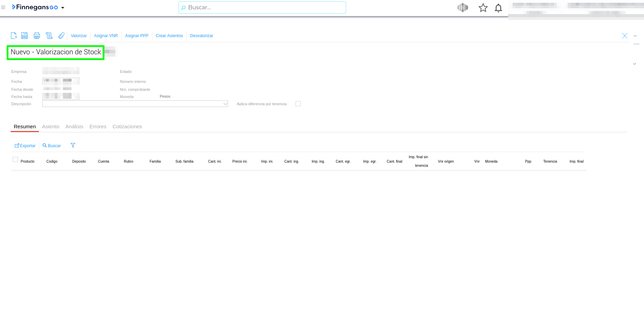Click the filter funnel icon

coord(73,145)
